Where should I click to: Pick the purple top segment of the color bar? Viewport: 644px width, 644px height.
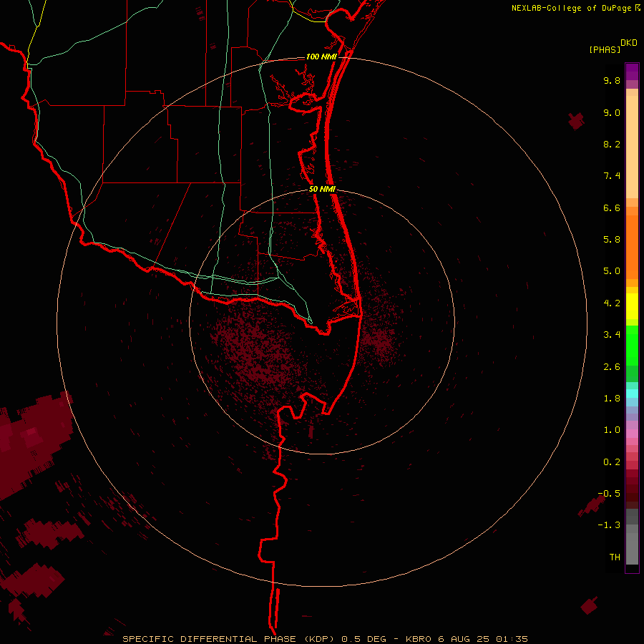coord(632,72)
